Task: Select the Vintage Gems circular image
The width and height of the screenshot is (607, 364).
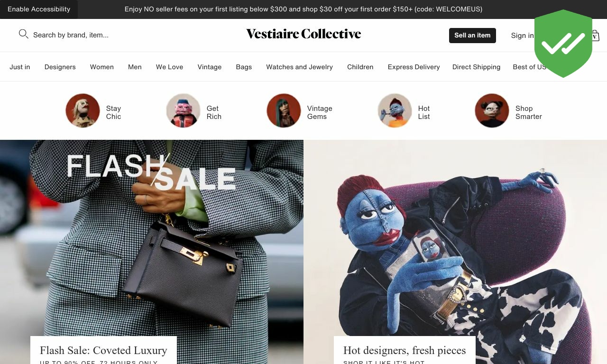Action: pyautogui.click(x=284, y=110)
